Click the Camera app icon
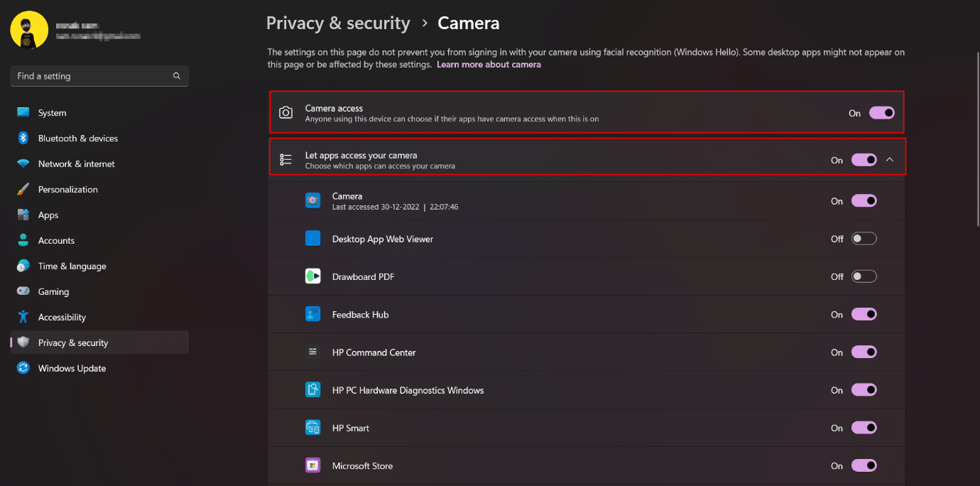 (x=313, y=200)
